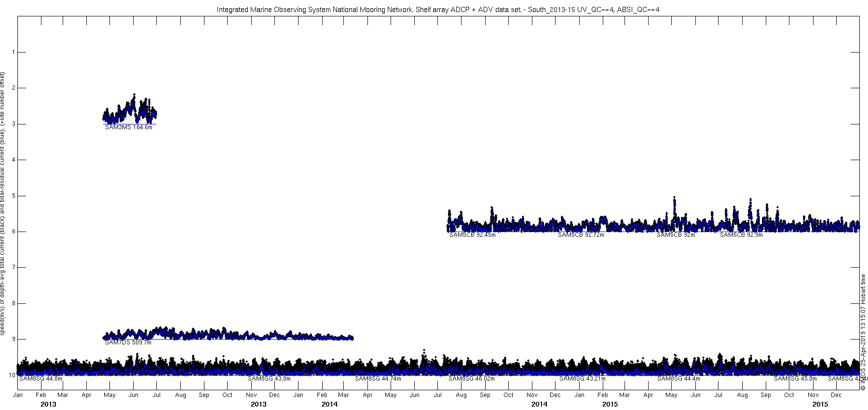The image size is (868, 410).
Task: Click the y-axis tick label "5"
Action: point(14,196)
